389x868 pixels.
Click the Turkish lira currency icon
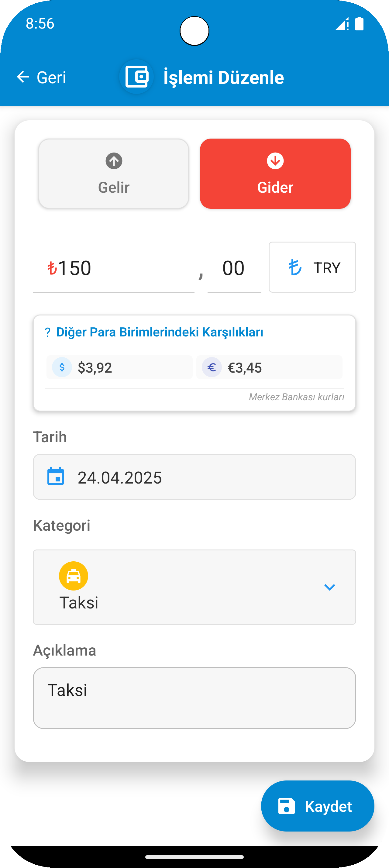click(x=295, y=267)
